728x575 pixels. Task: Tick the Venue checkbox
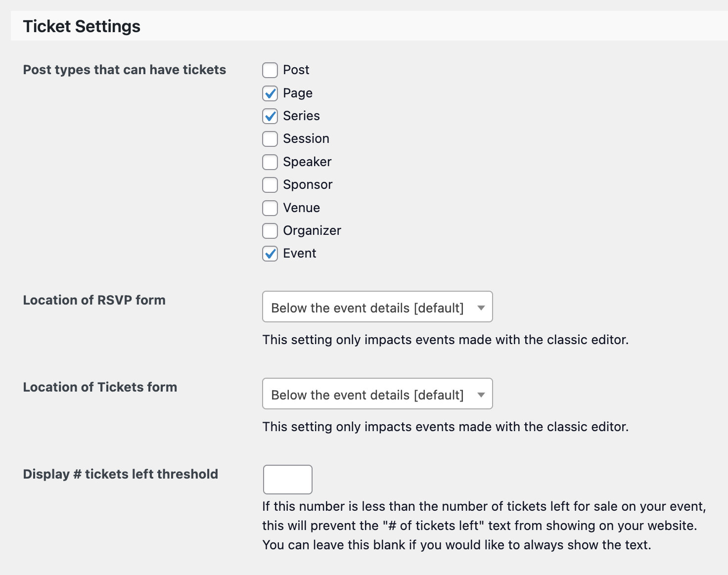pos(270,208)
